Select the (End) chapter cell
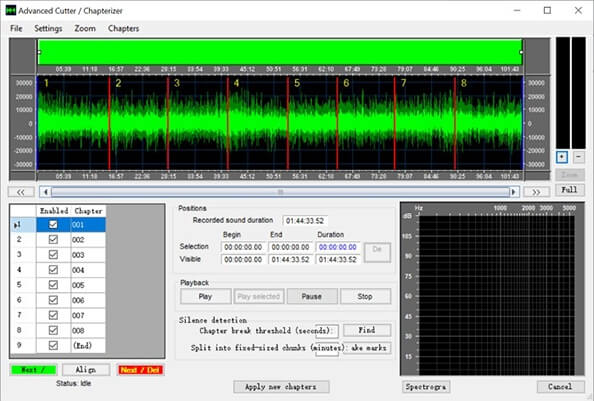The width and height of the screenshot is (594, 401). pyautogui.click(x=88, y=345)
